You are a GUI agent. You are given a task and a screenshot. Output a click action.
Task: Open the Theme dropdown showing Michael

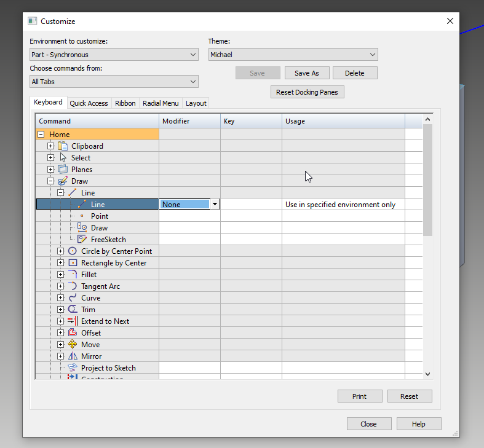point(293,55)
